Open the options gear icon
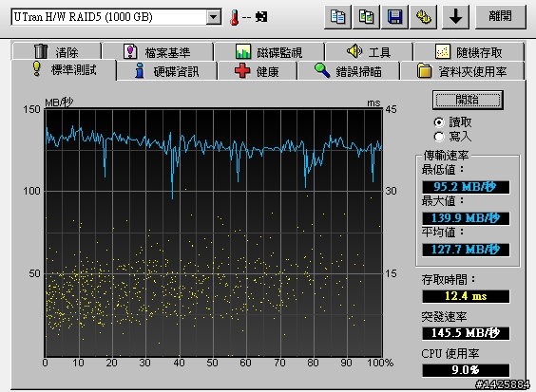 point(424,17)
